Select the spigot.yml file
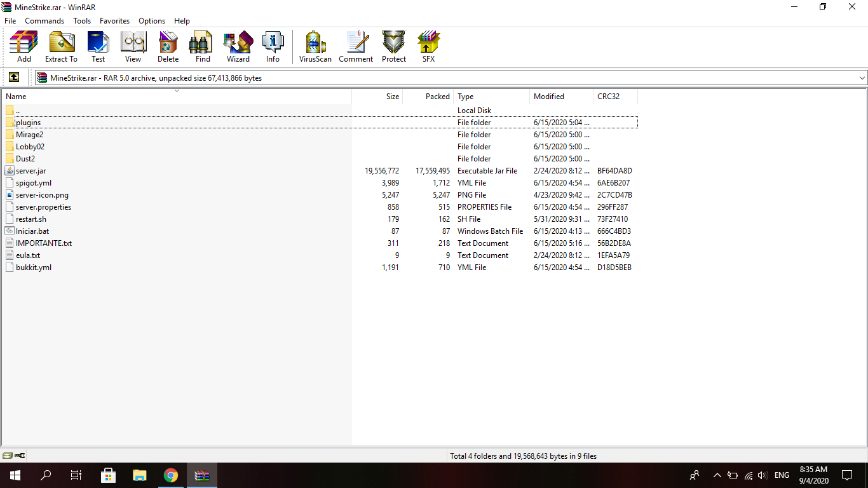Viewport: 868px width, 488px height. (321, 183)
